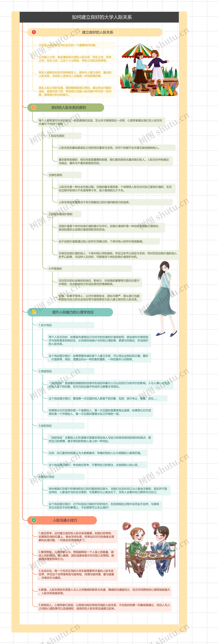Click the tip 4.移情

tap(104, 591)
